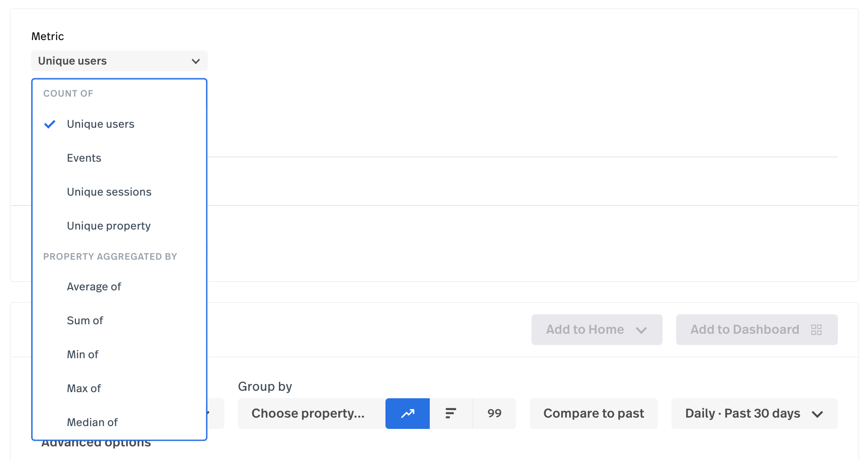This screenshot has height=460, width=868.
Task: Click the Add to Dashboard button
Action: [x=757, y=329]
